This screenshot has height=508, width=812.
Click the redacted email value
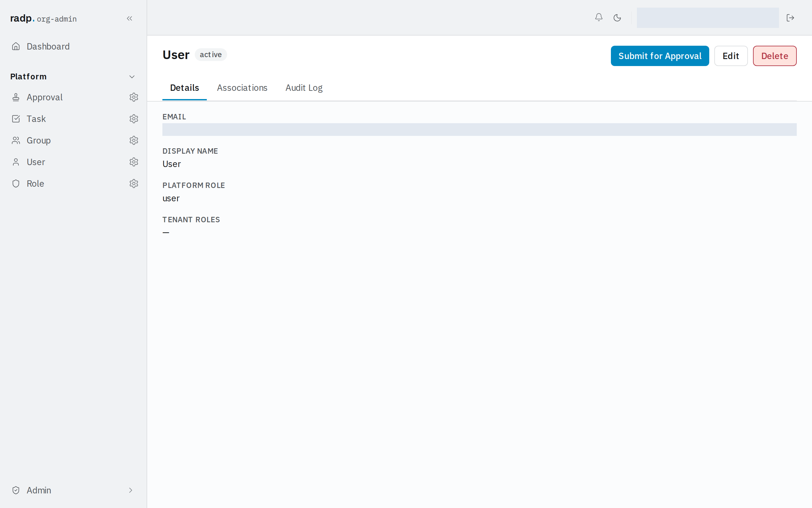pyautogui.click(x=479, y=130)
